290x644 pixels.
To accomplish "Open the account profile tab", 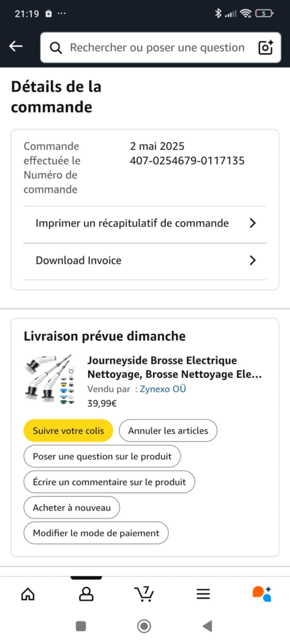I will [x=86, y=594].
